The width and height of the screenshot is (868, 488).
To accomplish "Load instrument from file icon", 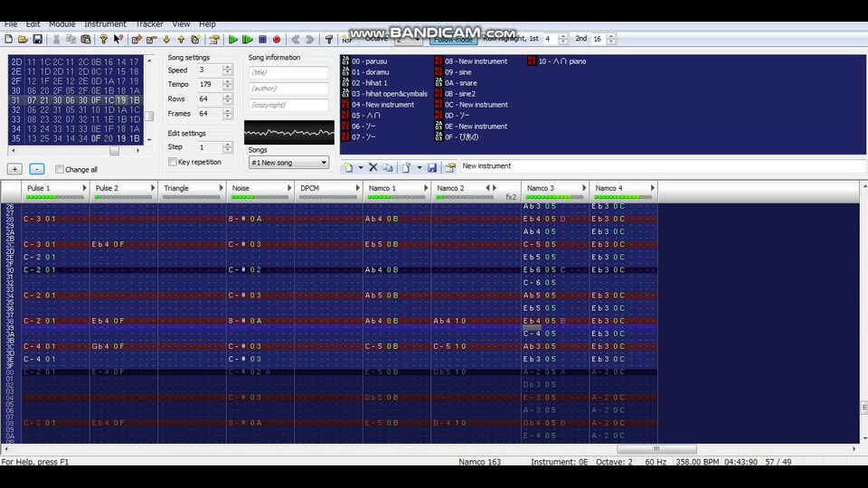I will tap(407, 167).
